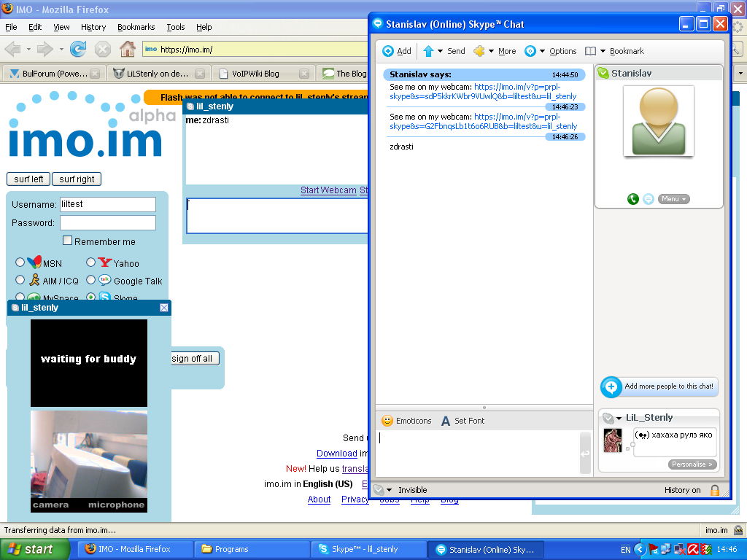The height and width of the screenshot is (560, 747).
Task: Click the imo.im site icon in the address bar
Action: [151, 49]
